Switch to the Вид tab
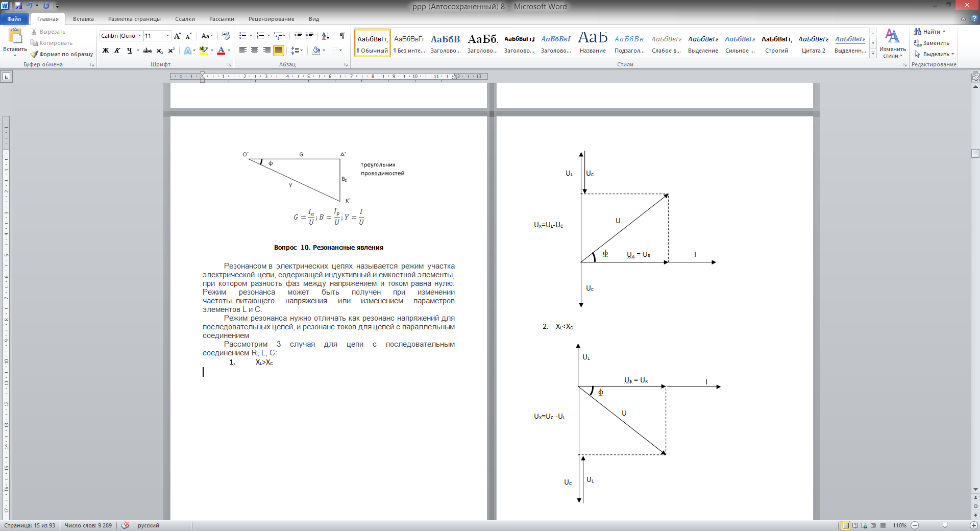The image size is (980, 531). (314, 19)
